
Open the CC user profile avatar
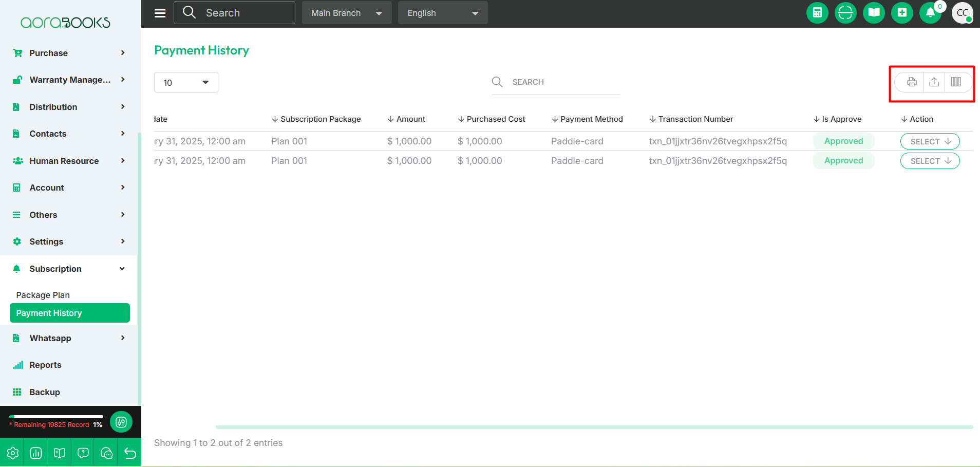[x=963, y=13]
